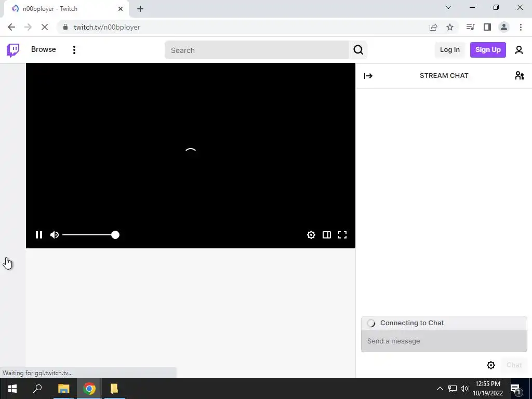Open the three-dot more menu beside Browse

pyautogui.click(x=74, y=50)
